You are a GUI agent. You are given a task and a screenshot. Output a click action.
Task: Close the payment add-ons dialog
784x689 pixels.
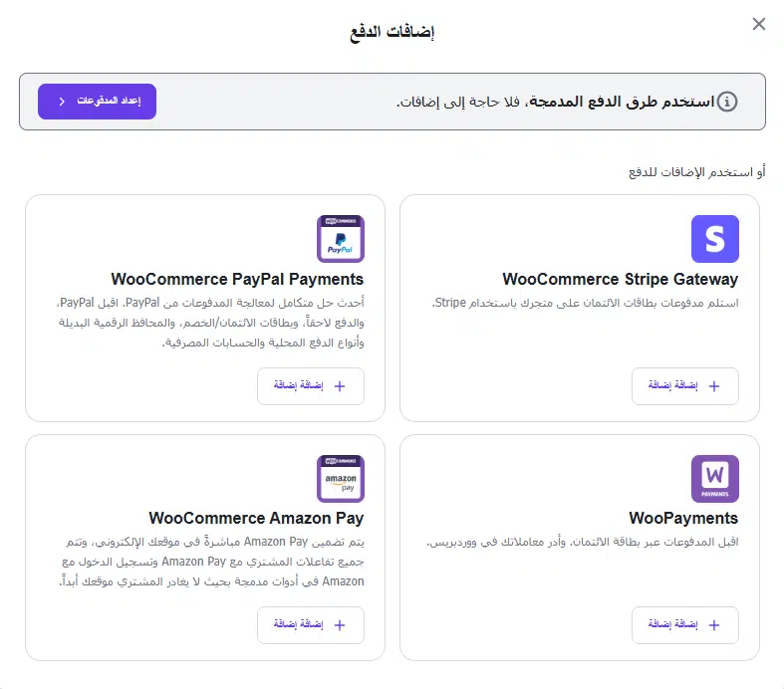pos(758,24)
